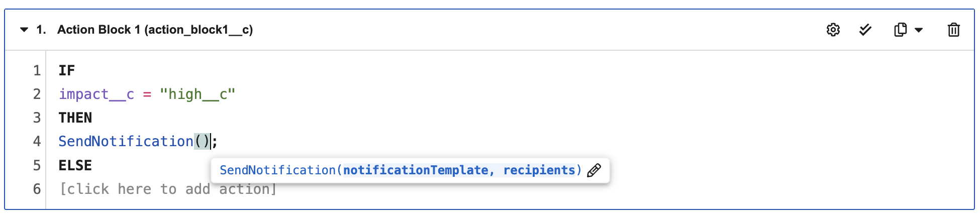
Task: Click the validate double-checkmark icon
Action: pos(865,30)
